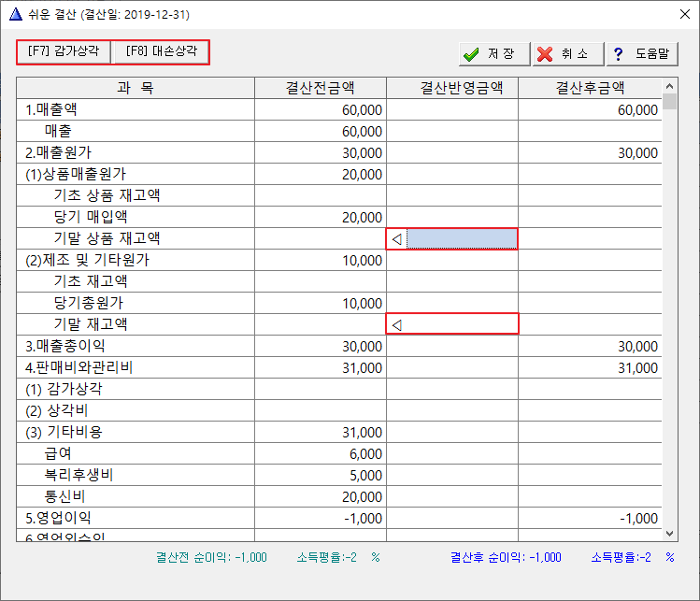
Task: Open the [F8] 대손상각 function
Action: pyautogui.click(x=161, y=51)
